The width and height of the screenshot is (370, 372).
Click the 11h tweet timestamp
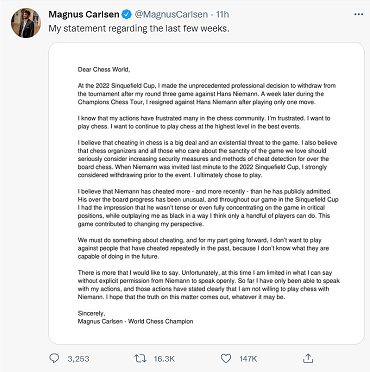(x=223, y=15)
